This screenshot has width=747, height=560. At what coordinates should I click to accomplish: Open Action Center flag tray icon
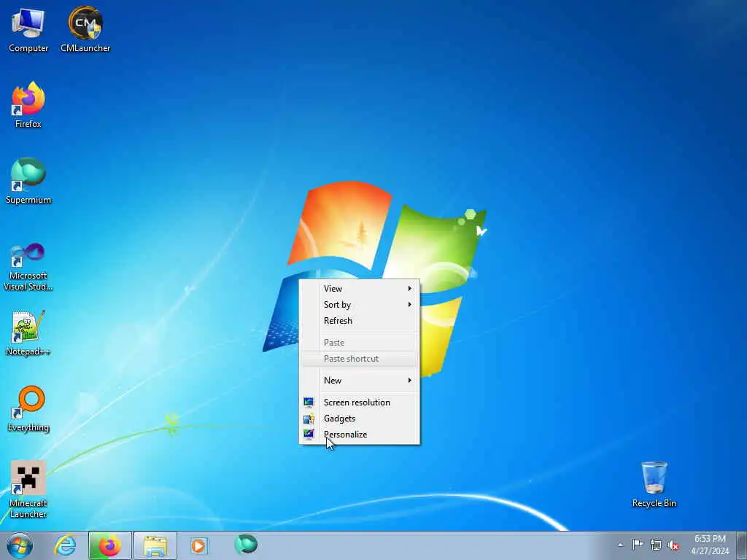coord(638,544)
